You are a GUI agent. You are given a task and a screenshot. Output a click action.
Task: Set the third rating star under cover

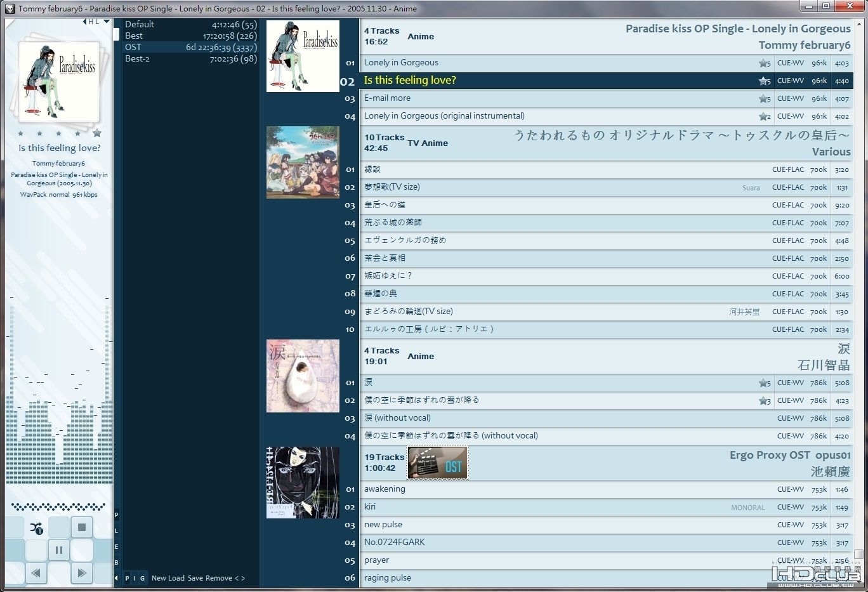[x=59, y=134]
